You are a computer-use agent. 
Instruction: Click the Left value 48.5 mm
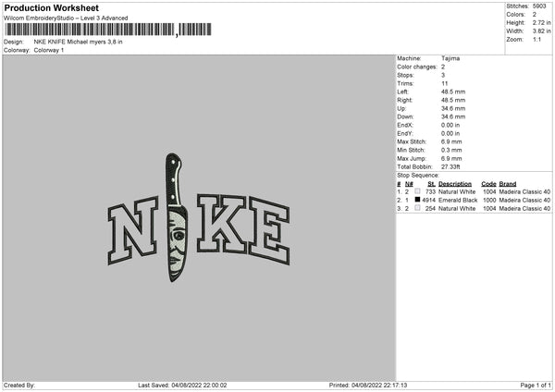(x=453, y=92)
